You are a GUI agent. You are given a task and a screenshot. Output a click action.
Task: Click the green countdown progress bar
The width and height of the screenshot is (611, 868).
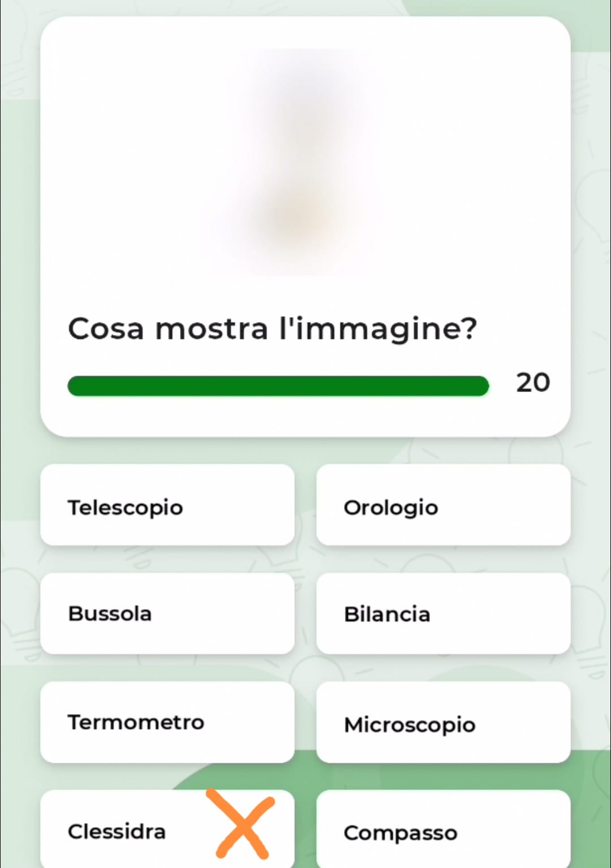coord(278,386)
